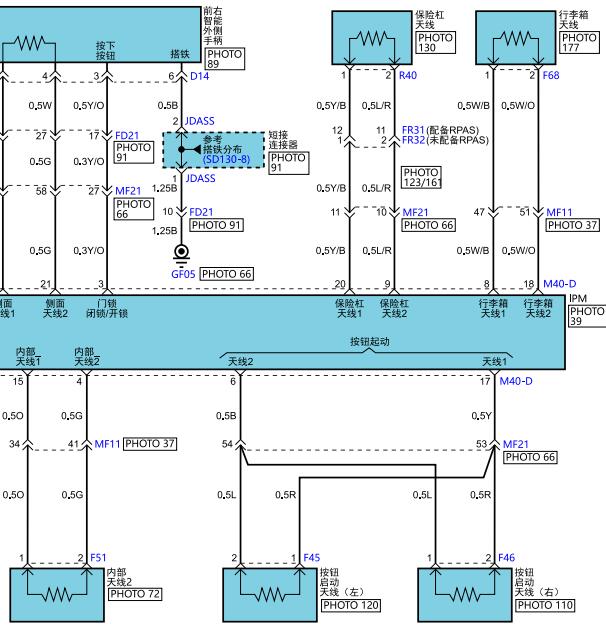Click the splice dot in 短接连接器 box
Image resolution: width=606 pixels, height=641 pixels.
pos(181,150)
